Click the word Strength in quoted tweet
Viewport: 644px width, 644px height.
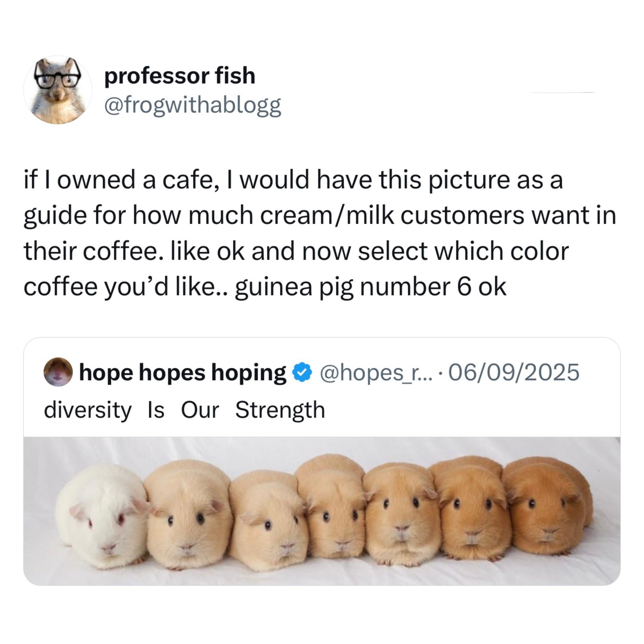[280, 410]
